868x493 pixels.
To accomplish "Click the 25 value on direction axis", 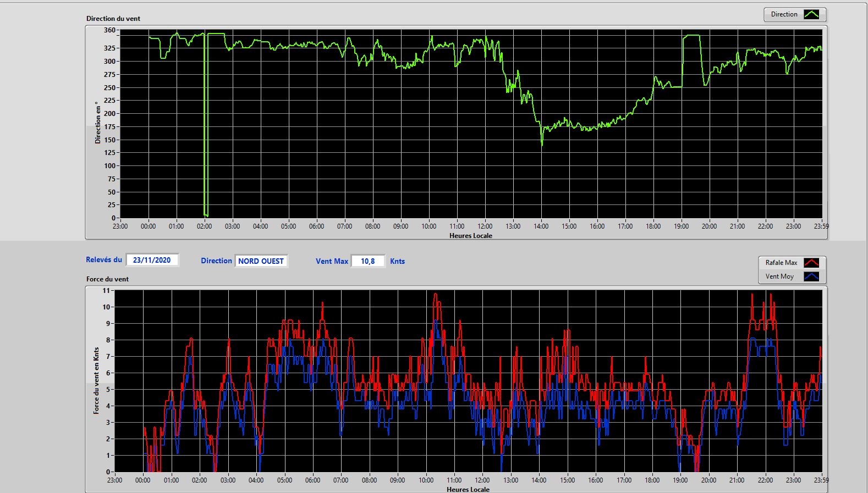I will pos(112,205).
